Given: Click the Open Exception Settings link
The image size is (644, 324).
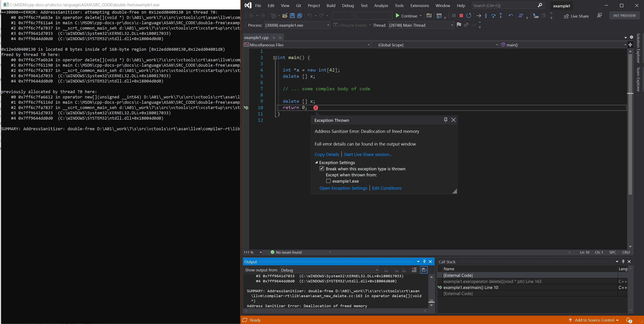Looking at the screenshot, I should click(343, 188).
